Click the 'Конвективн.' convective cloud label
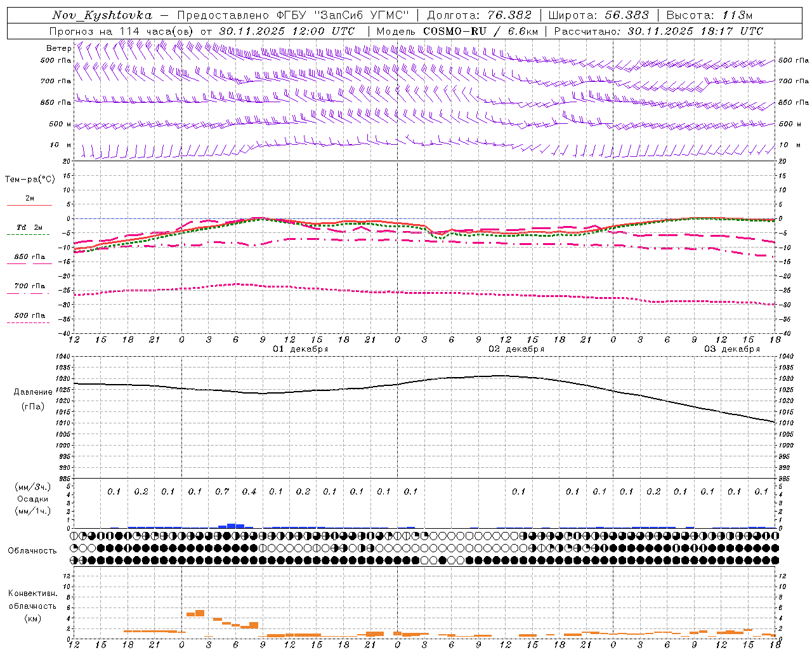 [33, 594]
